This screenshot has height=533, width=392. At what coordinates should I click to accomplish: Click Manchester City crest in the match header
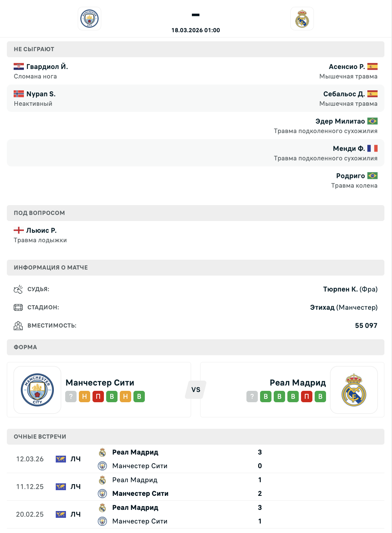(89, 19)
